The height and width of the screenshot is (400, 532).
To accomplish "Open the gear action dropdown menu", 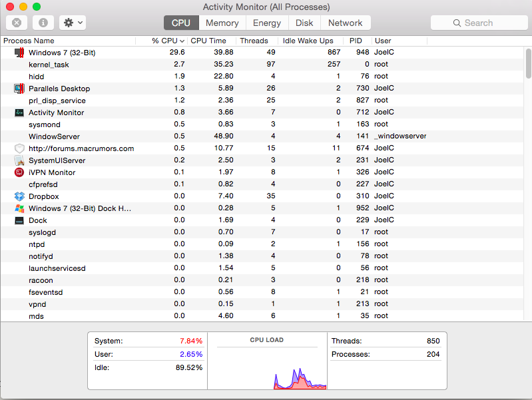I will tap(73, 23).
